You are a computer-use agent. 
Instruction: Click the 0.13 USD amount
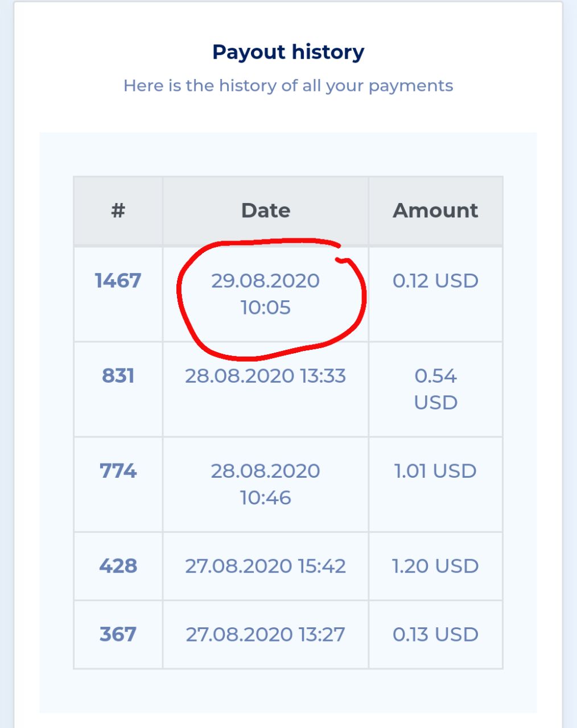pyautogui.click(x=435, y=634)
